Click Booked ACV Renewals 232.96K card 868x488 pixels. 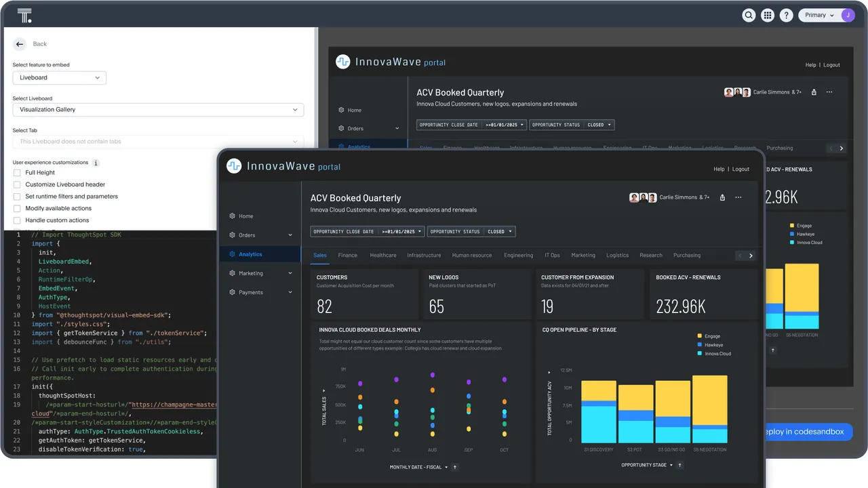click(x=704, y=294)
